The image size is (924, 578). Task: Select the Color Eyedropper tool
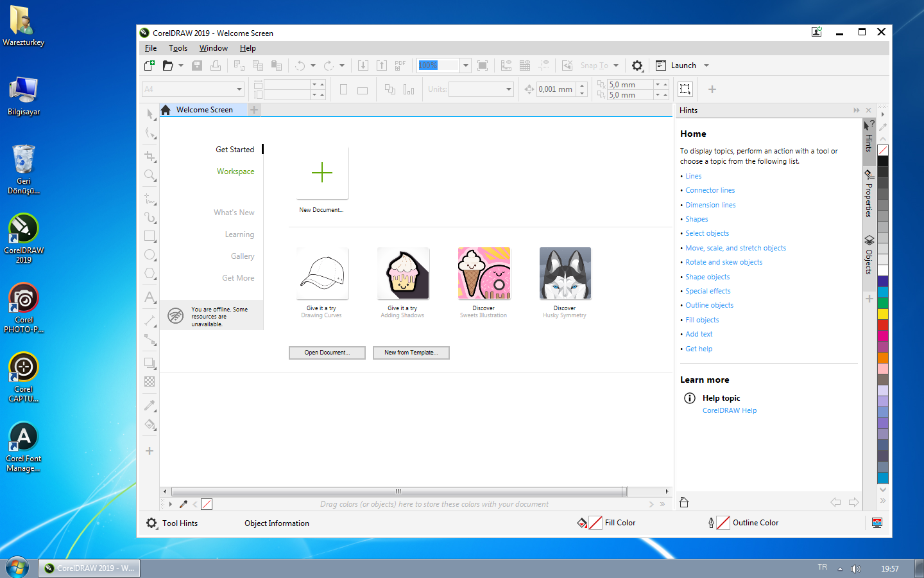[x=150, y=405]
